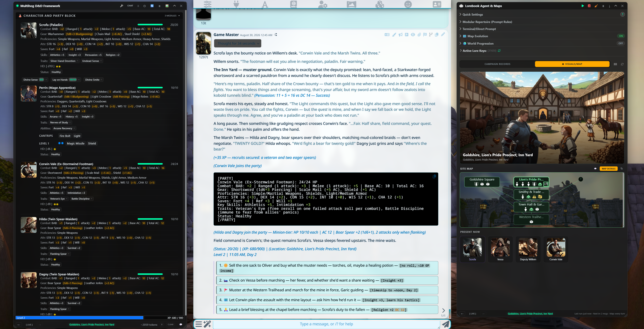Refresh the Active Lore Keys
This screenshot has height=329, width=644.
tap(499, 51)
